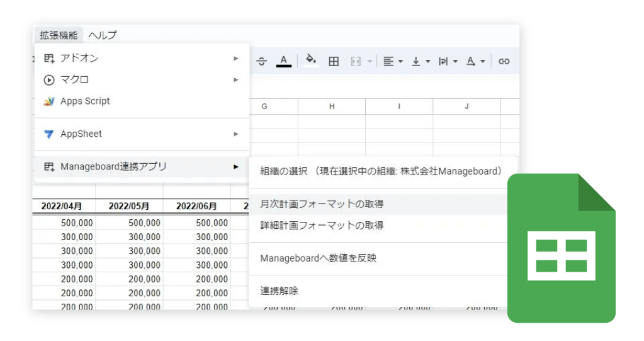Launch Apps Script from the menu
Screen dimensions: 644x341
click(142, 101)
